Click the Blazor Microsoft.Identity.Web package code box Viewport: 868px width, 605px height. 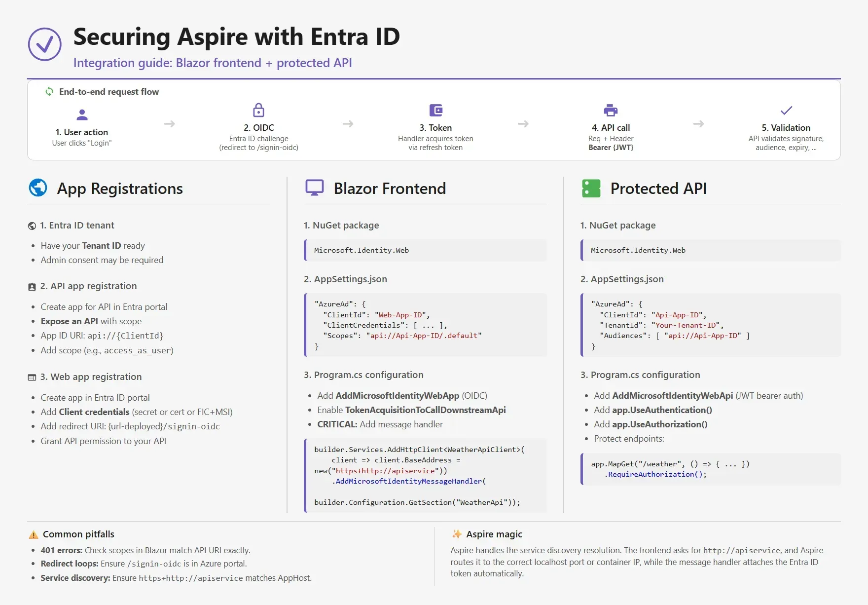425,250
